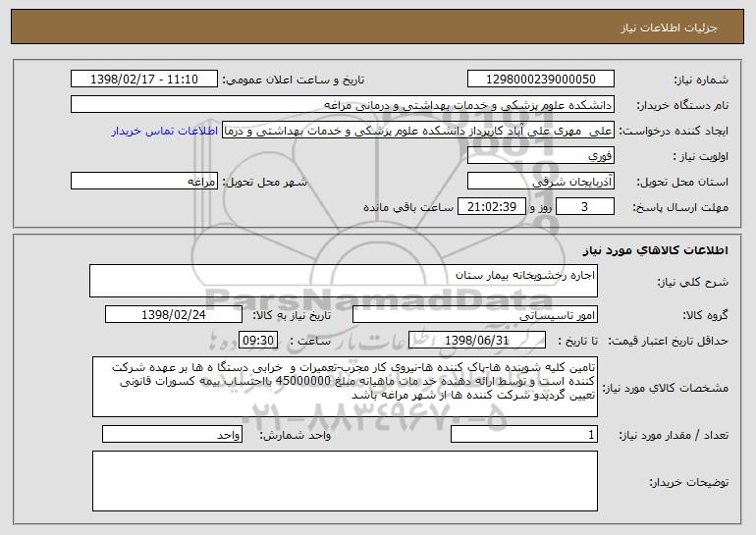Click the توضیحات خریدار label

[688, 482]
